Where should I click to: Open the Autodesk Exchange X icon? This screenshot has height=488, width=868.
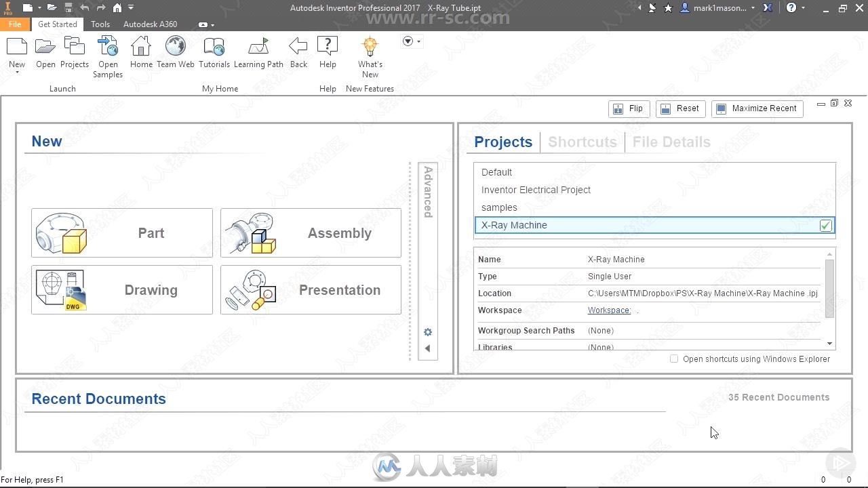(x=768, y=8)
